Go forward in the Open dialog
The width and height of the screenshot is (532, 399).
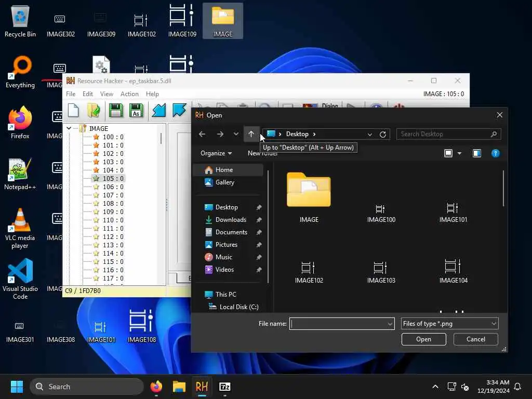coord(220,134)
